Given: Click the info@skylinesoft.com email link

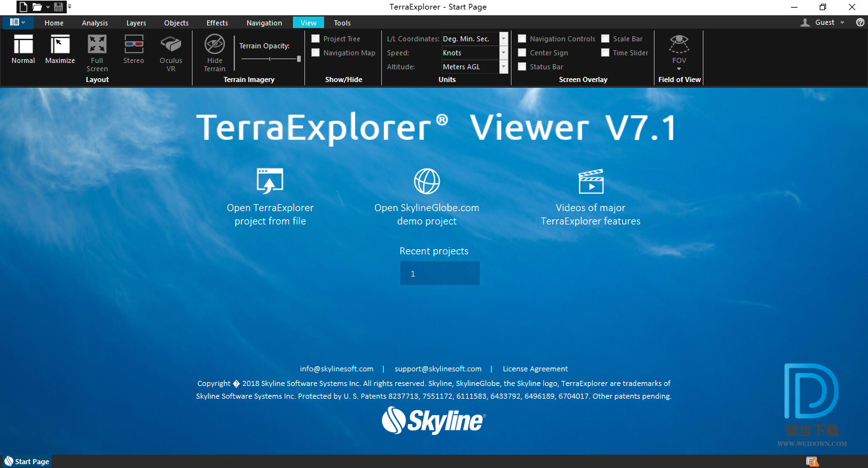Looking at the screenshot, I should (337, 369).
